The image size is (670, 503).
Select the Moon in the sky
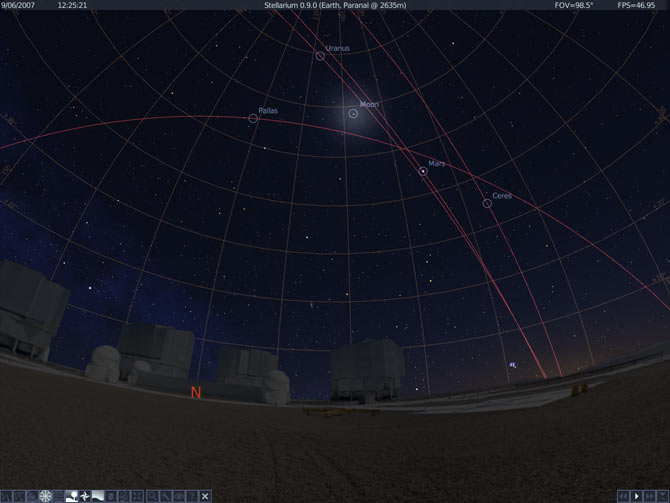[x=354, y=113]
